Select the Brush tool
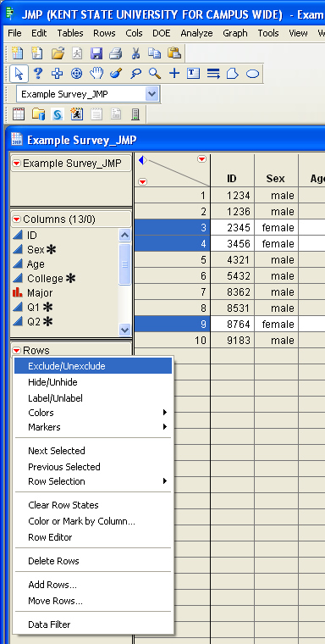Image resolution: width=325 pixels, height=644 pixels. click(116, 74)
